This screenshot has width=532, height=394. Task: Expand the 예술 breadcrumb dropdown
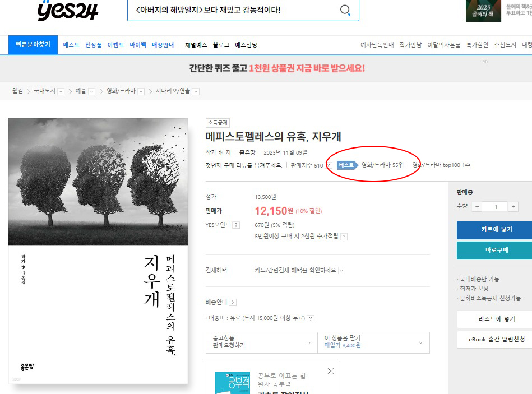[x=91, y=91]
